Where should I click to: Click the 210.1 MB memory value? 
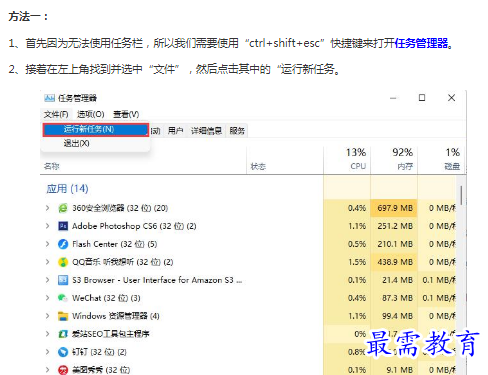(x=395, y=244)
